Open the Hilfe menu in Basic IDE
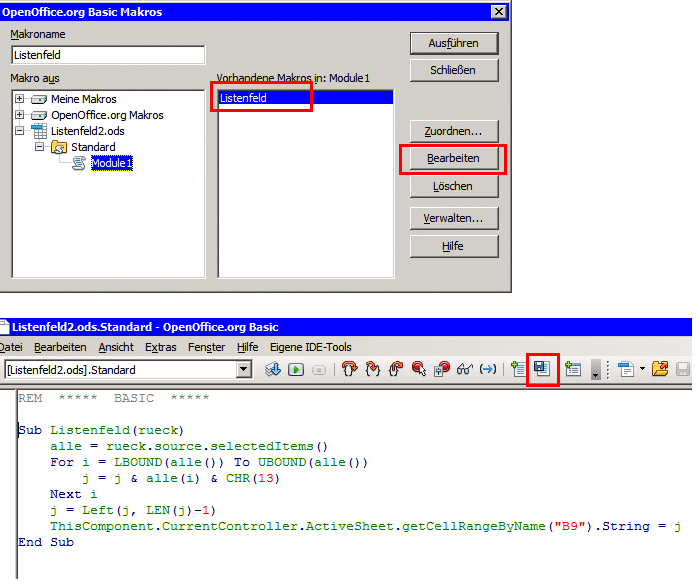This screenshot has width=696, height=588. coord(247,347)
